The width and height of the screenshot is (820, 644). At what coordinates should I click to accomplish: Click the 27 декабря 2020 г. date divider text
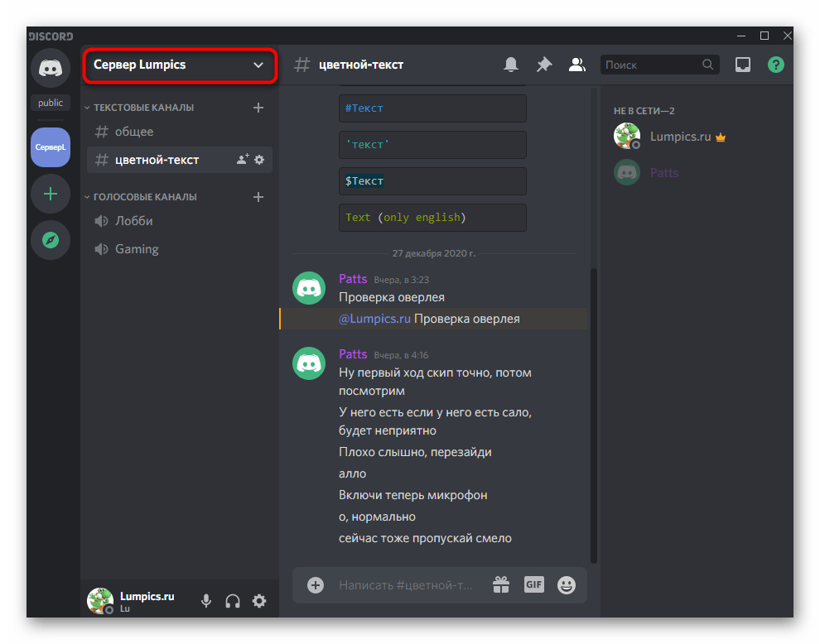434,253
